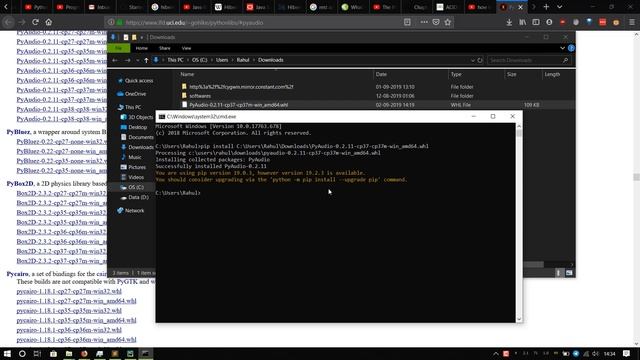Open Action Center notifications icon
Screen dimensions: 640x360
(x=627, y=353)
